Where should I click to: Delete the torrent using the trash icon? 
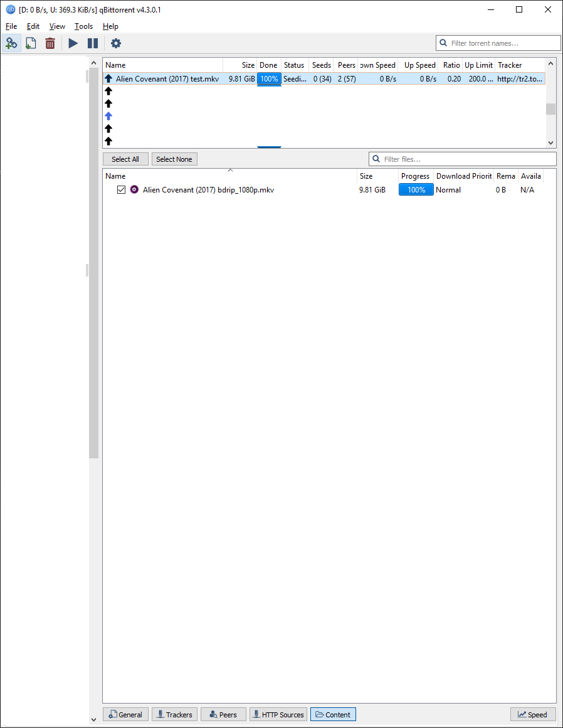click(x=50, y=43)
